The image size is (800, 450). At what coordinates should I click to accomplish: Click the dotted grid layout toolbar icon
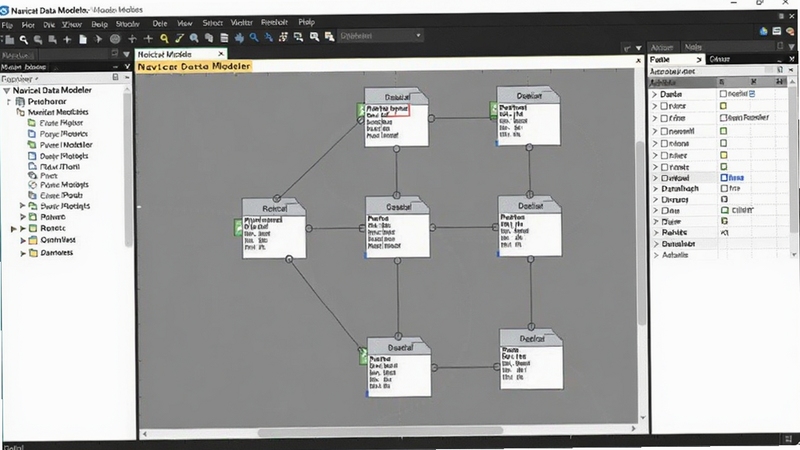click(x=283, y=37)
